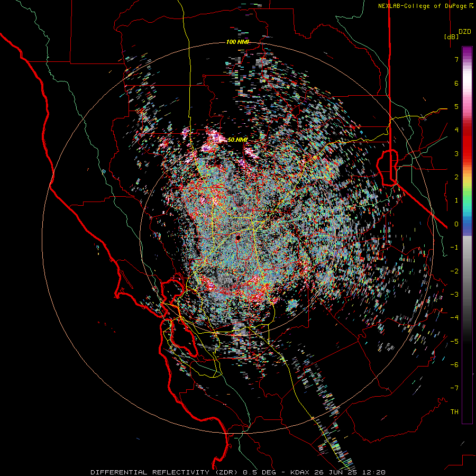Viewport: 476px width, 476px height.
Task: Click the positive 4 scale label
Action: (x=456, y=130)
